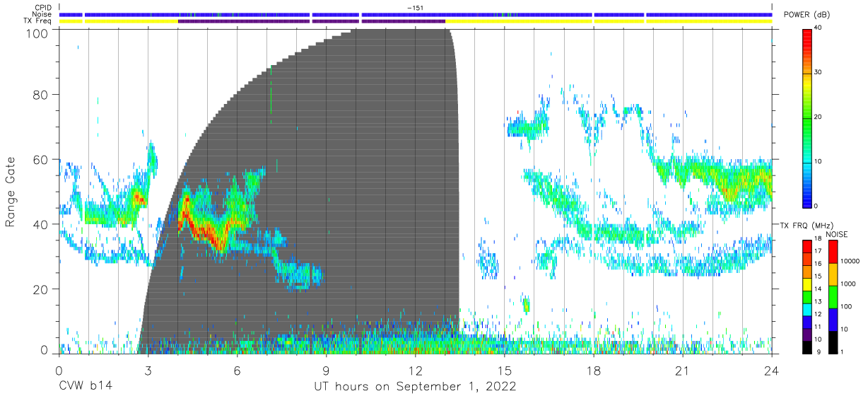Click the 40 value on the power colorbar
Viewport: 868px width, 401px height.
(x=819, y=28)
